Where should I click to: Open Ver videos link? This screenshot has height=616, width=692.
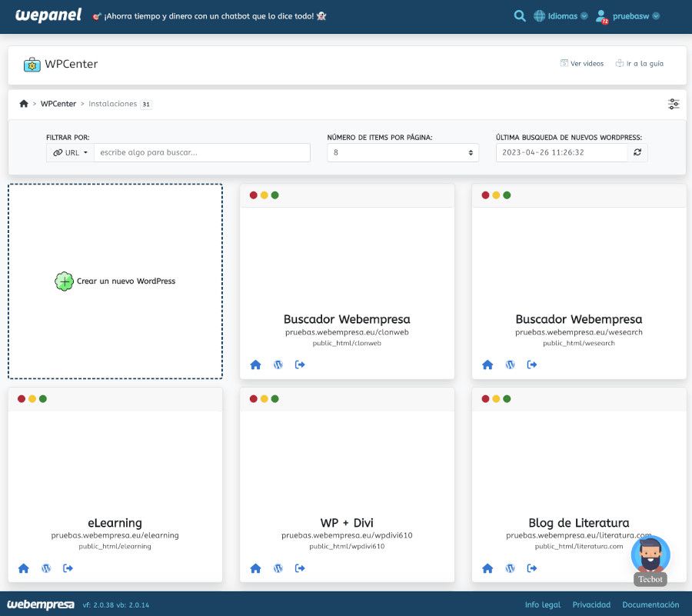tap(582, 64)
